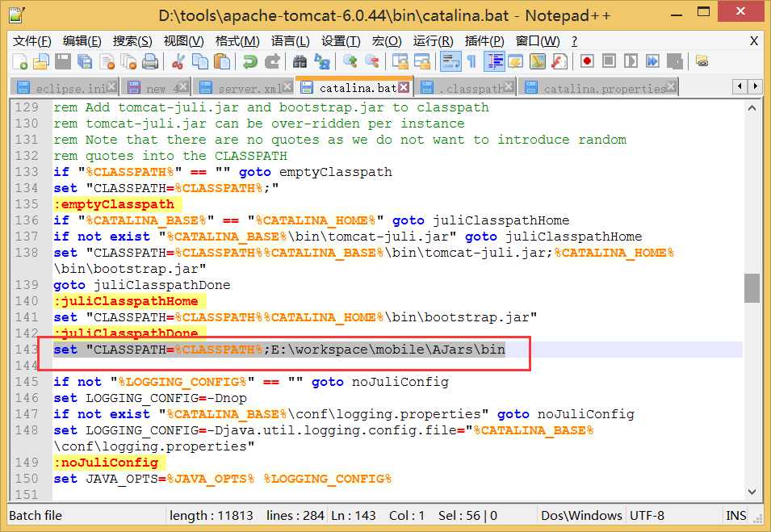Expand the 插件(P) plugins menu
The image size is (771, 532).
pyautogui.click(x=484, y=41)
